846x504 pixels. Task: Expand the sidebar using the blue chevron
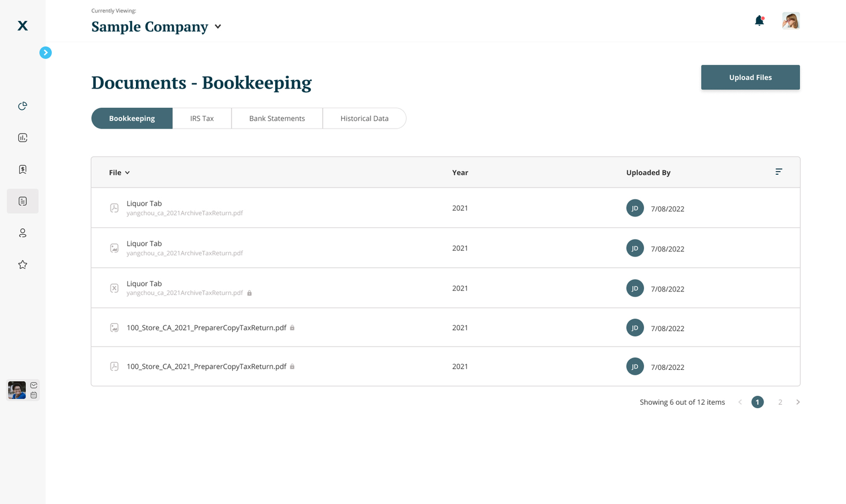pos(45,52)
